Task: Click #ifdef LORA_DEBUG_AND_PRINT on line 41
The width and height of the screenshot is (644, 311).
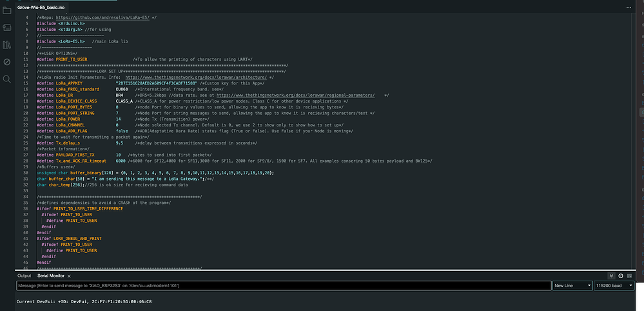Action: point(69,238)
